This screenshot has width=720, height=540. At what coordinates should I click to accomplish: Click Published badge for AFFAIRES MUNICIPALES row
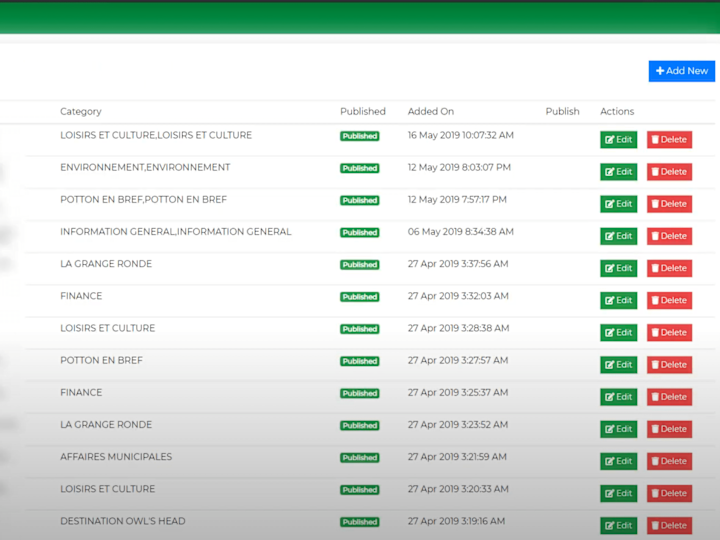point(360,457)
